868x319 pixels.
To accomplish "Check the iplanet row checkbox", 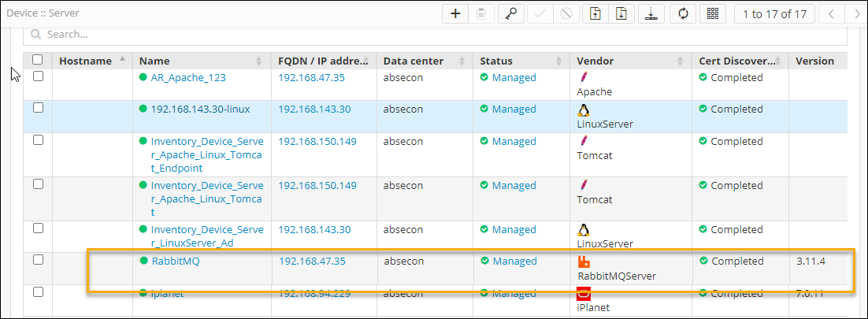I will click(38, 291).
